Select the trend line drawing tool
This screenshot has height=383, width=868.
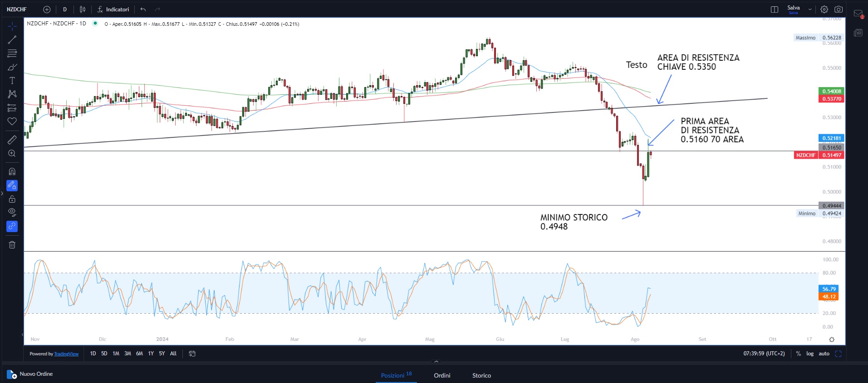tap(12, 40)
